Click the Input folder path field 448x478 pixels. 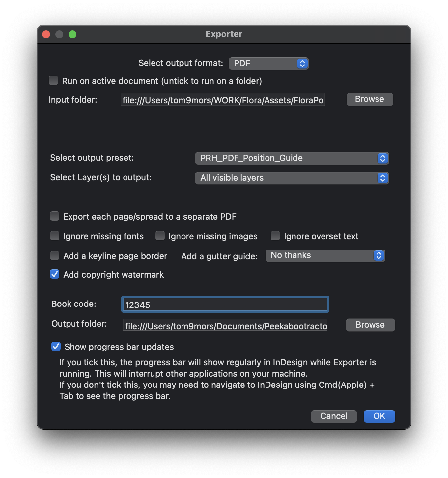point(223,100)
